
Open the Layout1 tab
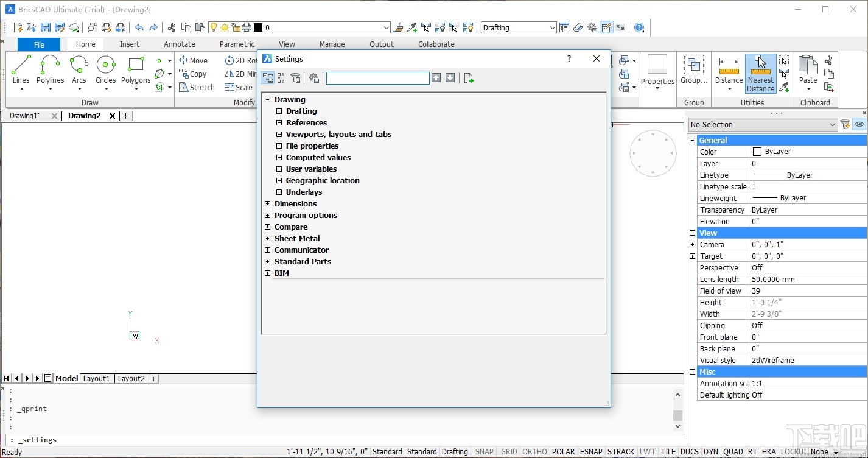pos(96,378)
